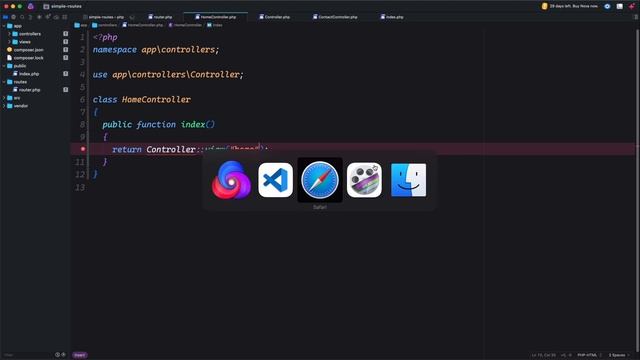Screen dimensions: 640x360
Task: Switch to ContactController.php tab
Action: pyautogui.click(x=335, y=17)
